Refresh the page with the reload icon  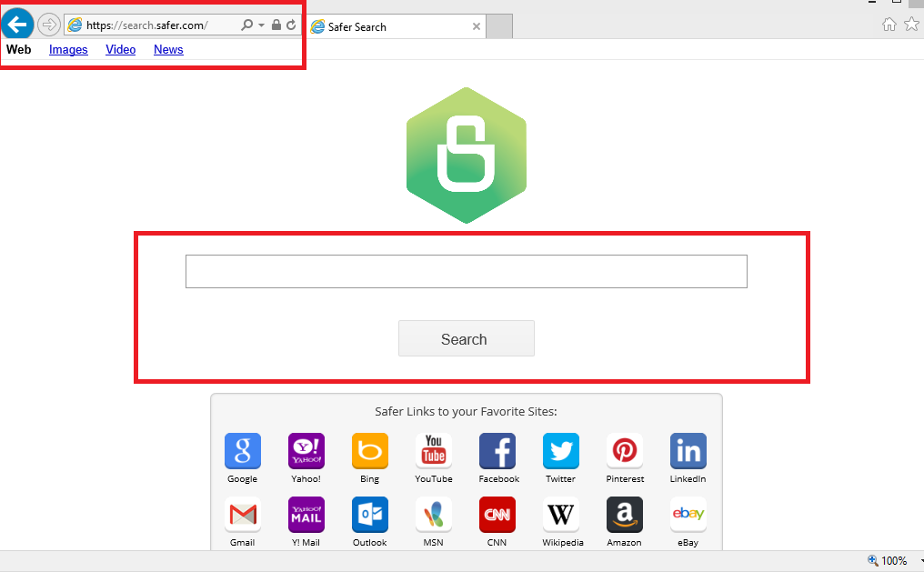[291, 25]
